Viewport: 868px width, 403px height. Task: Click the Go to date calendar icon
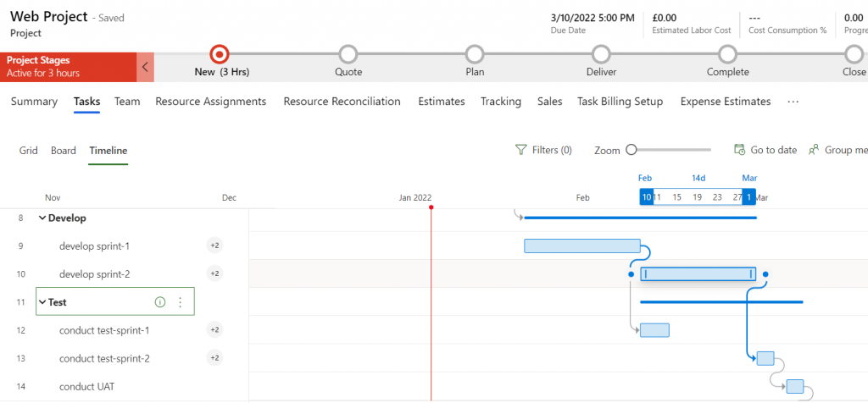click(740, 150)
